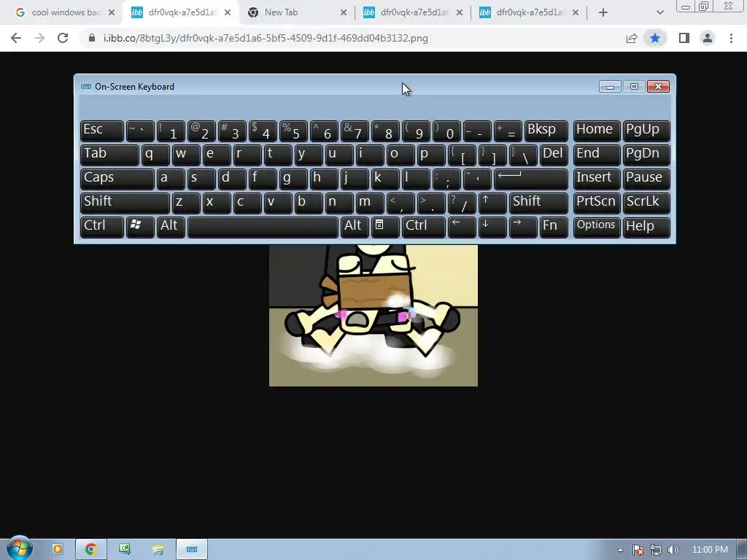Open Chrome side panel icon

point(684,38)
